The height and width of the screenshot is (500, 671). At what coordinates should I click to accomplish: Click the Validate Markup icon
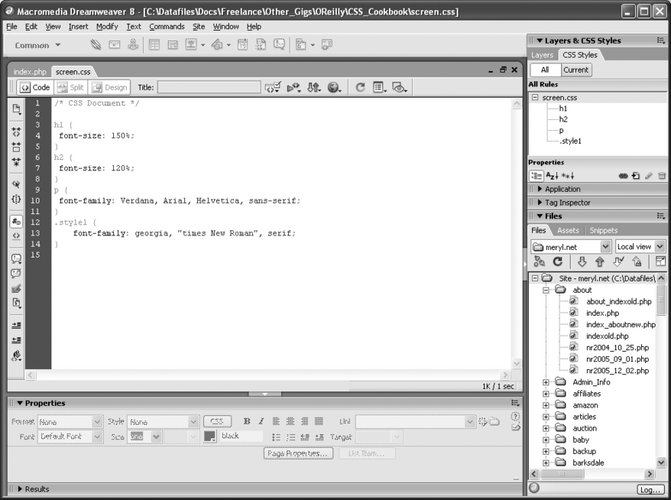pos(294,87)
